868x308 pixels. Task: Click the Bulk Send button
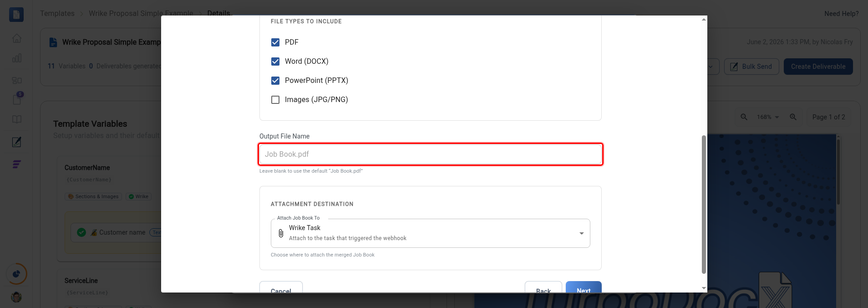click(751, 67)
